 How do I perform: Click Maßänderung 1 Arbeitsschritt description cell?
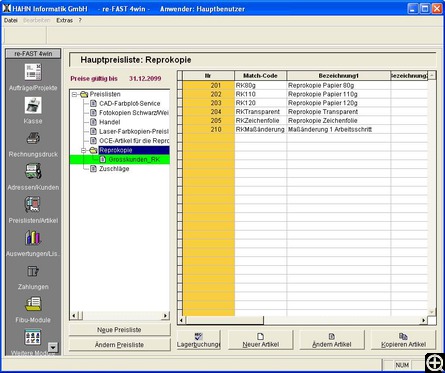tap(338, 129)
